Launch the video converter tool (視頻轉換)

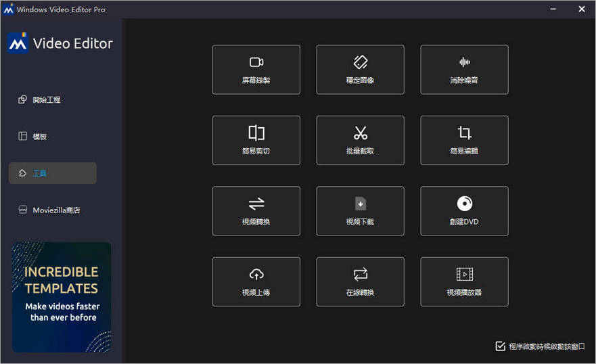tap(256, 211)
